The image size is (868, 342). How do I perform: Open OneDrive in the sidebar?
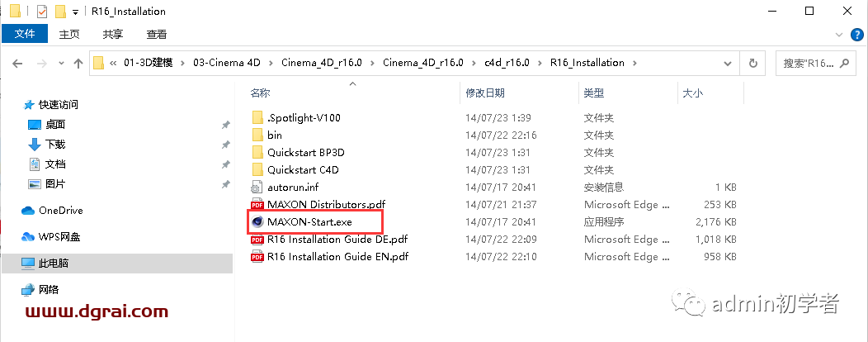click(x=61, y=210)
